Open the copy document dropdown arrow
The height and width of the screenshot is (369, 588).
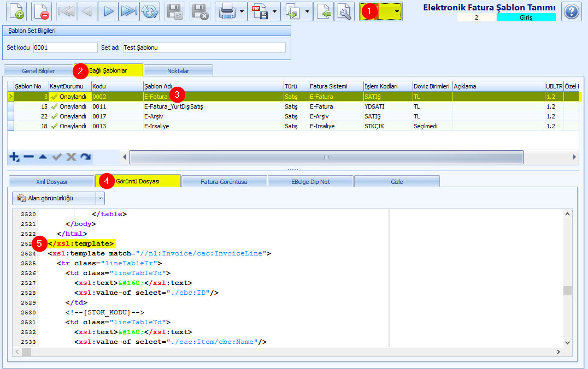click(x=308, y=11)
